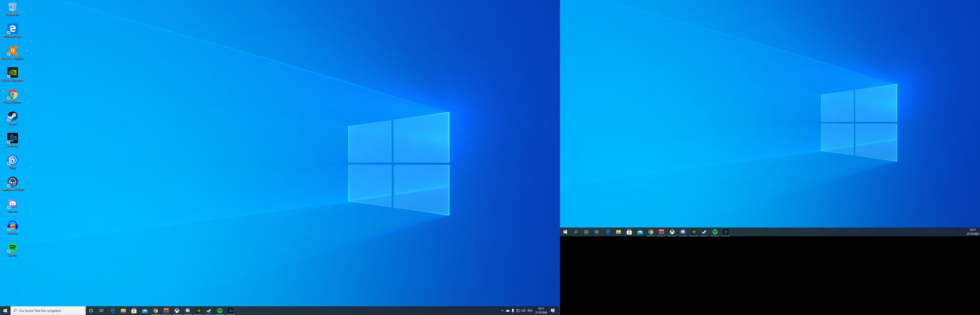Select the Battle.net desktop shortcut

[x=13, y=139]
